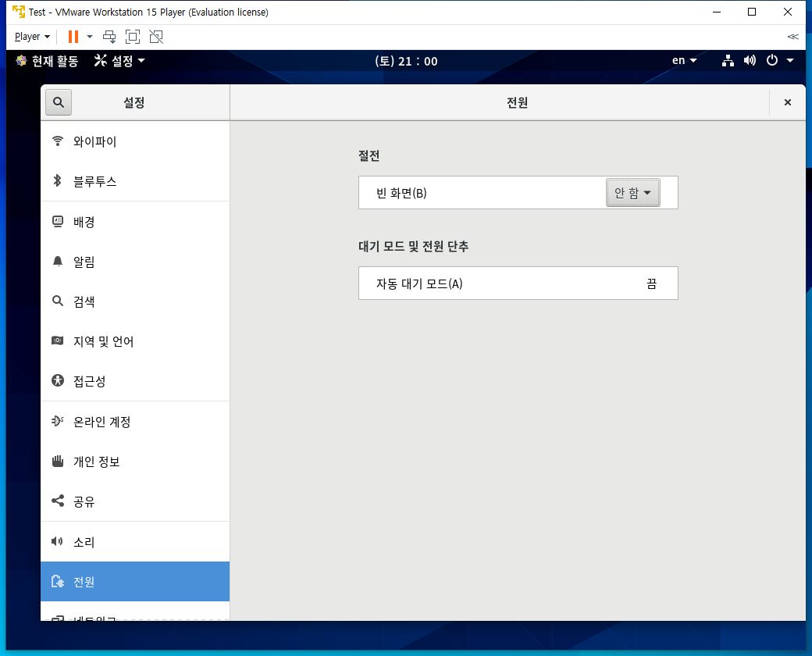Screen dimensions: 812x656
Task: Click the 끔 value text
Action: [x=651, y=283]
